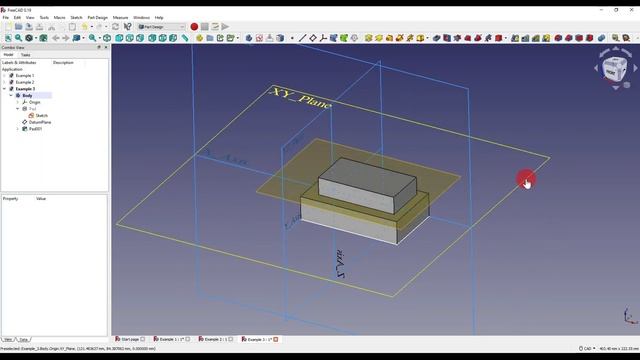Click the blue Boolean operation icon
This screenshot has width=640, height=360.
click(x=602, y=38)
